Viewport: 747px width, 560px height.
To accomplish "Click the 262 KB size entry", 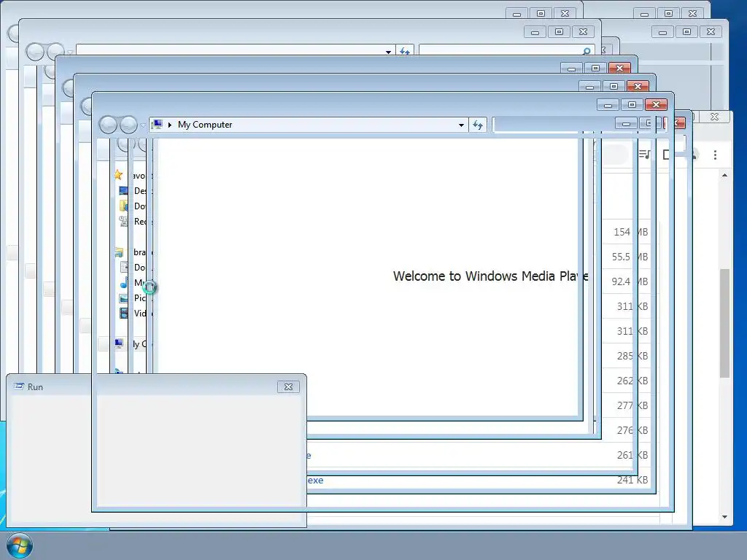I will coord(632,381).
